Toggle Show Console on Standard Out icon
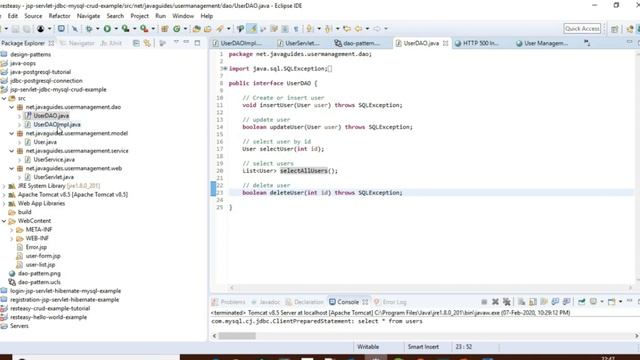The width and height of the screenshot is (640, 360). coord(555,302)
